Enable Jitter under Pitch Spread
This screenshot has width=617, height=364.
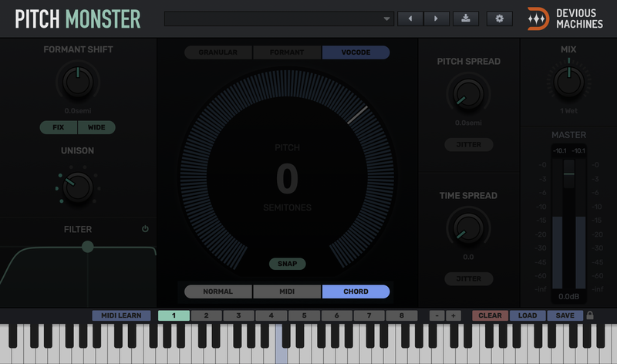pos(468,145)
